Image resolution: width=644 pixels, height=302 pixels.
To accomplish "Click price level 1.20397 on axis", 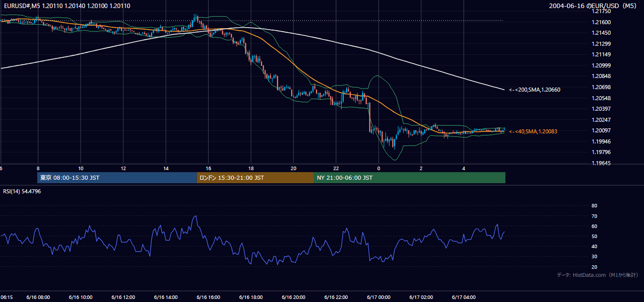I will point(601,109).
